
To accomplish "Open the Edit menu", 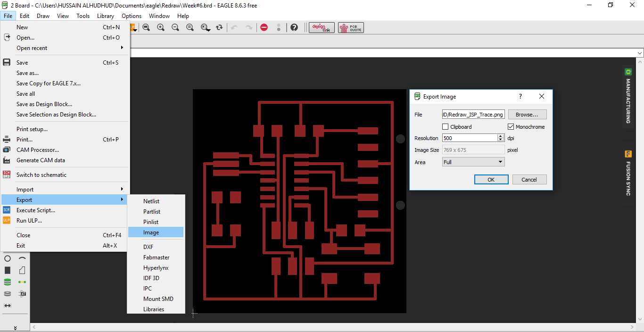I will (25, 16).
